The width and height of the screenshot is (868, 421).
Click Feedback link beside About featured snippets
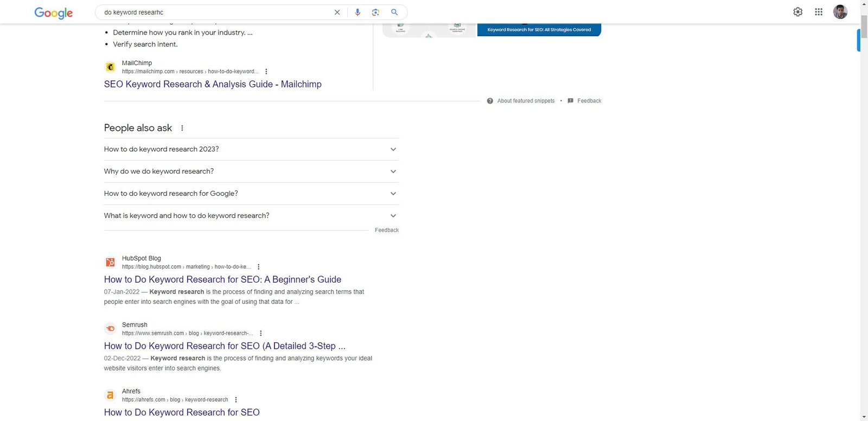(589, 101)
